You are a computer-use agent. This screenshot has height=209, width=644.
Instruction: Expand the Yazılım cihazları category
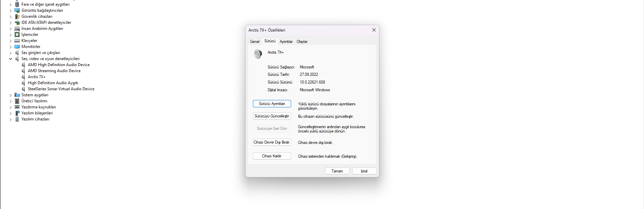click(x=10, y=119)
